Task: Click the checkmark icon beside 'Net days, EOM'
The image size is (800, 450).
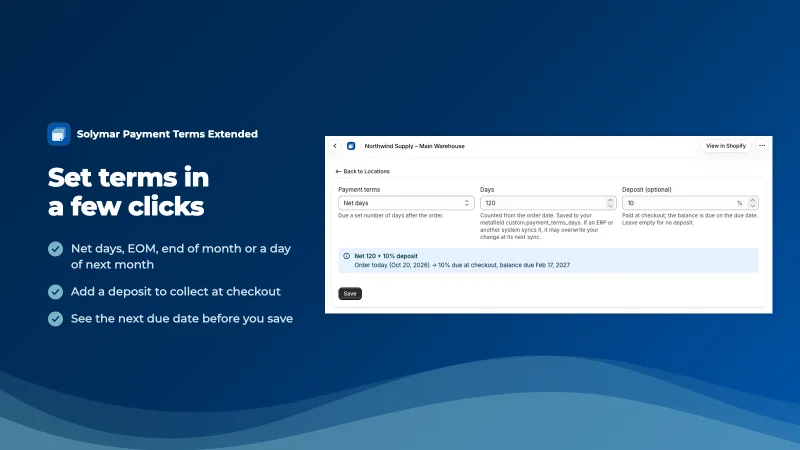Action: pyautogui.click(x=56, y=249)
